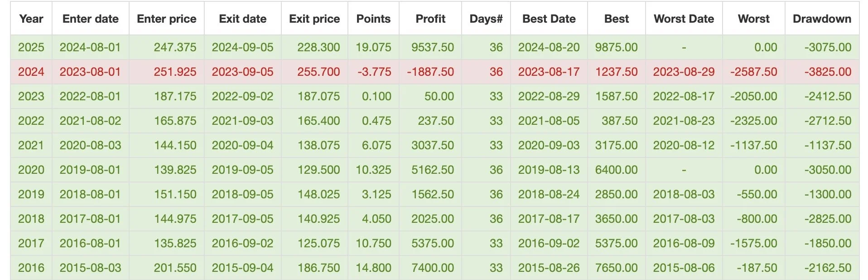This screenshot has height=280, width=868.
Task: Select the Enter price column header
Action: click(167, 19)
